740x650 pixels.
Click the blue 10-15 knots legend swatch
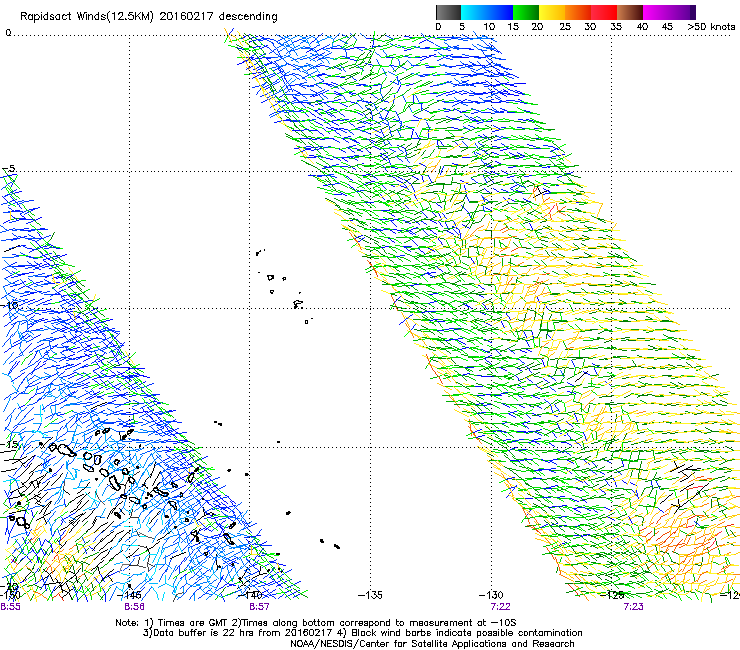coord(500,12)
